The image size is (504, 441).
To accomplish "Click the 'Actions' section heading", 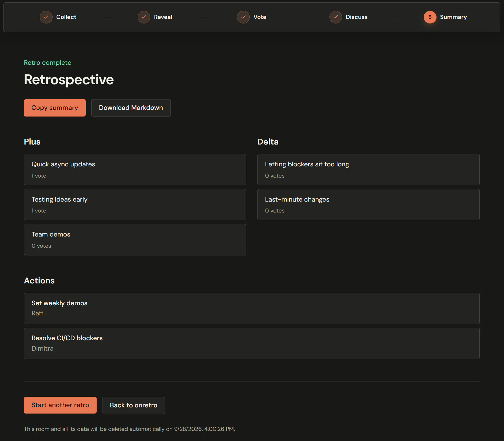I will (39, 280).
